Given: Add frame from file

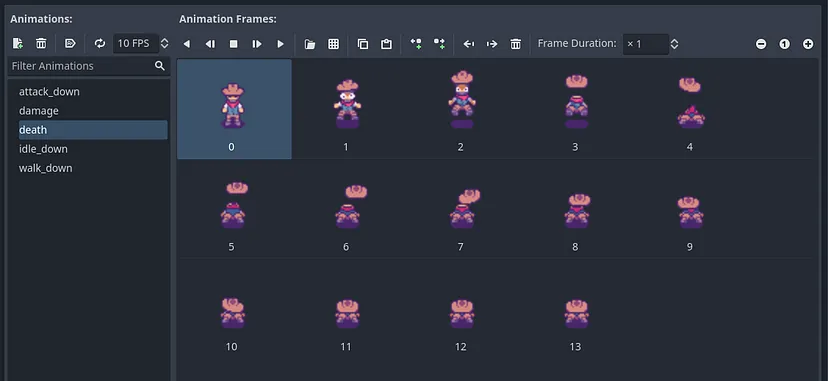Looking at the screenshot, I should pyautogui.click(x=310, y=44).
